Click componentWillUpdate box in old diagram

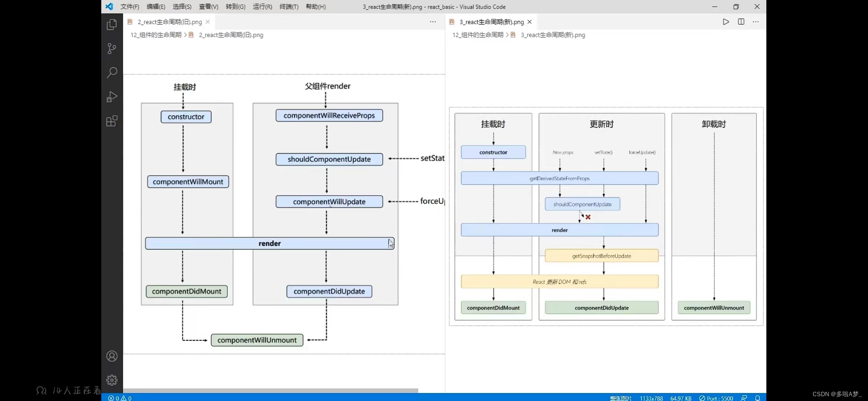point(329,202)
